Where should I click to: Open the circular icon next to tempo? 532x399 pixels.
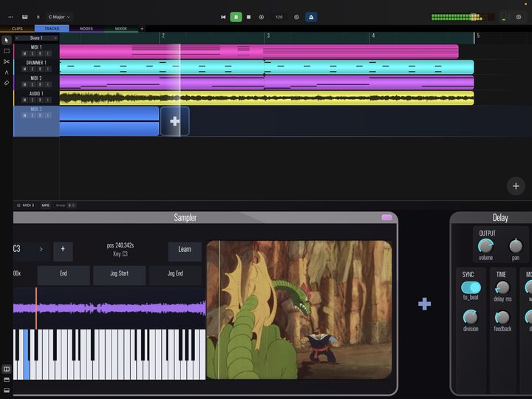point(296,17)
